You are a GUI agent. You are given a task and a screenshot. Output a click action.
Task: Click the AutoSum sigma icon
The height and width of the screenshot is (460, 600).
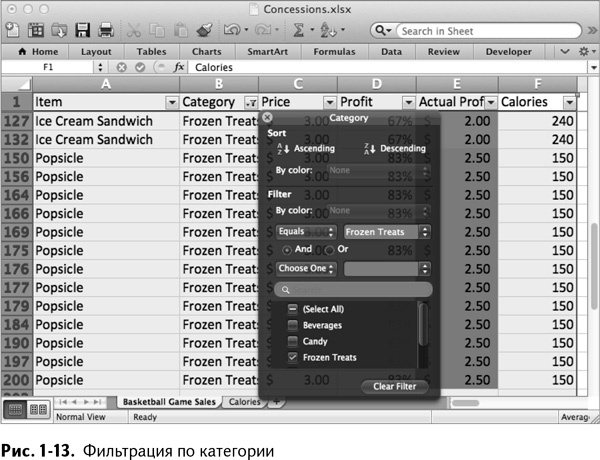tap(298, 31)
